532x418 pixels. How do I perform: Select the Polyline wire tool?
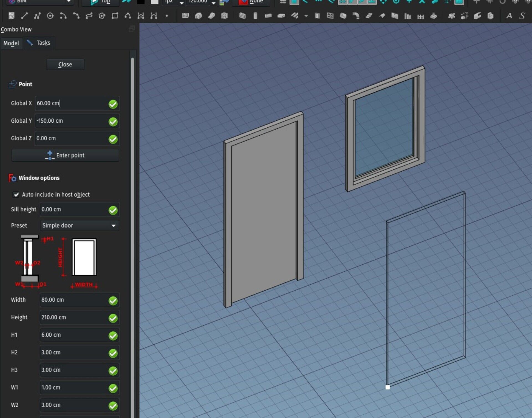[37, 16]
